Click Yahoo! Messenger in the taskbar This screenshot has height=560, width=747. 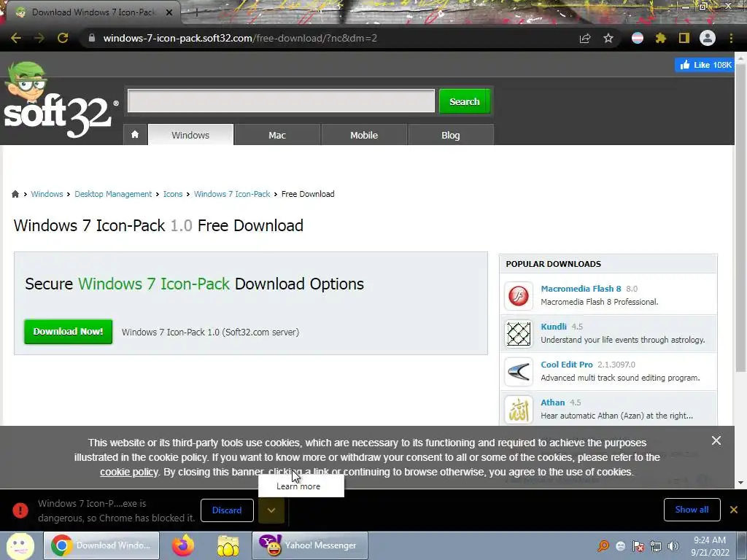click(x=309, y=545)
